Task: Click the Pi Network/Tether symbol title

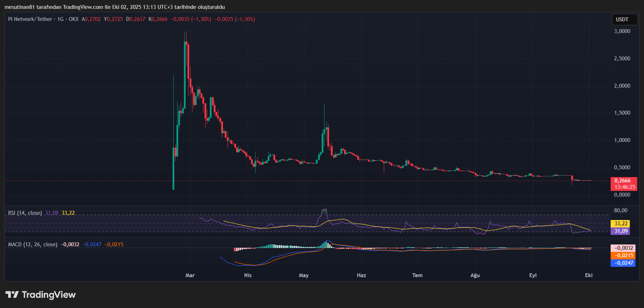Action: 30,19
